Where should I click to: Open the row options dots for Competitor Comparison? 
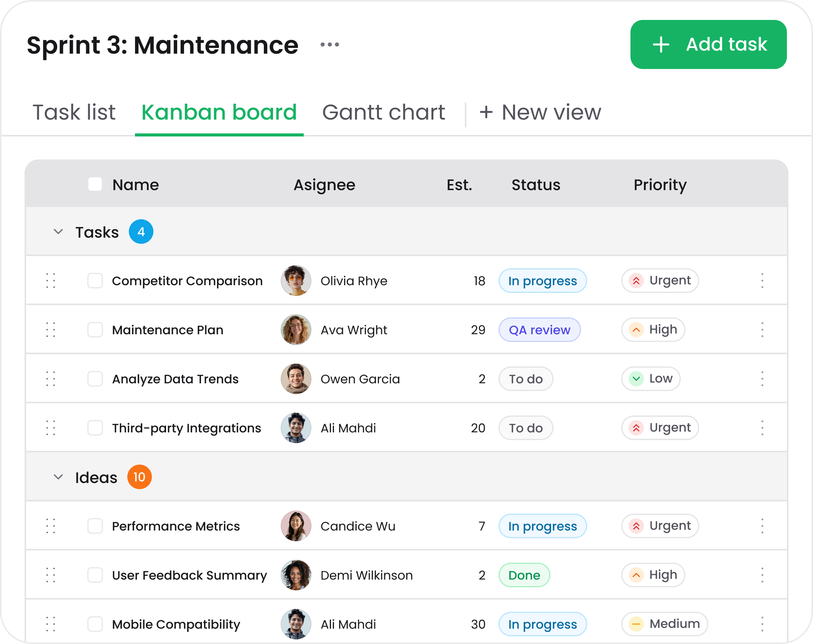[763, 281]
